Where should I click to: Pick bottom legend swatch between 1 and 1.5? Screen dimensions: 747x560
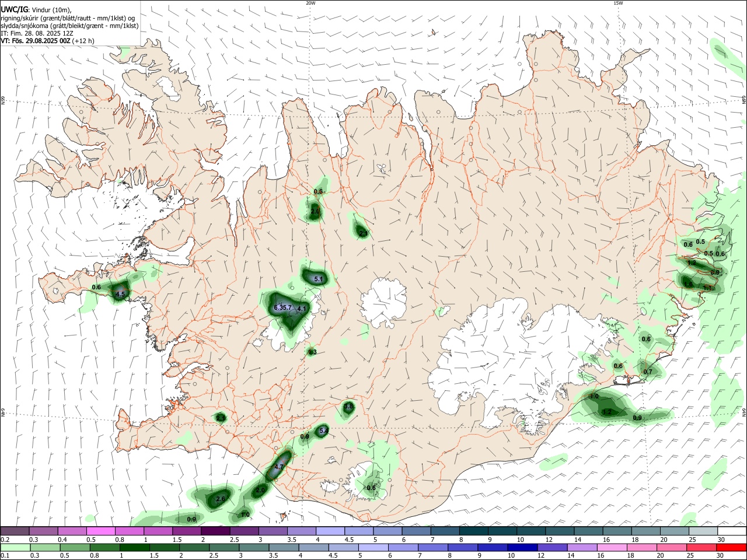click(135, 547)
